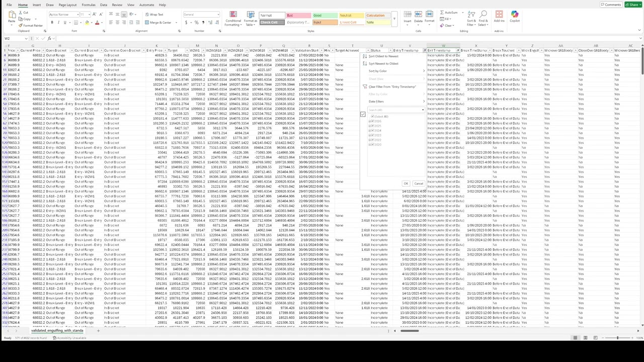
Task: Toggle the (Select All) filter checkbox
Action: 372,117
